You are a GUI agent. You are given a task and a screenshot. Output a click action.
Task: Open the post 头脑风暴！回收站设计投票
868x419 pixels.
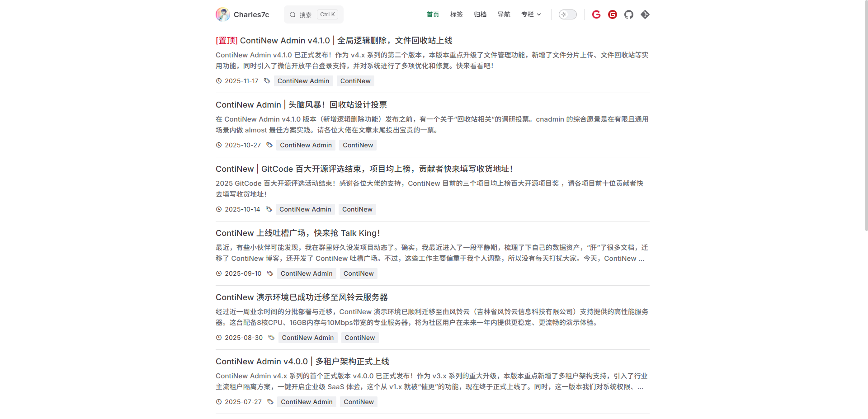301,105
